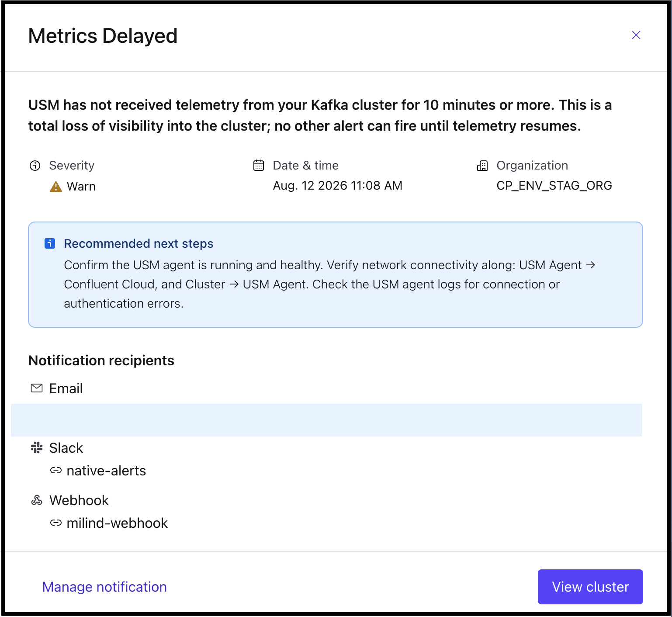Click the Severity label
Screen dimensions: 672x617
click(x=72, y=165)
